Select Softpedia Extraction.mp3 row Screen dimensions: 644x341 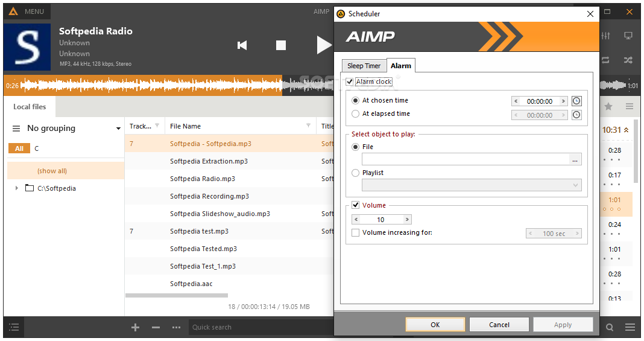pyautogui.click(x=229, y=161)
